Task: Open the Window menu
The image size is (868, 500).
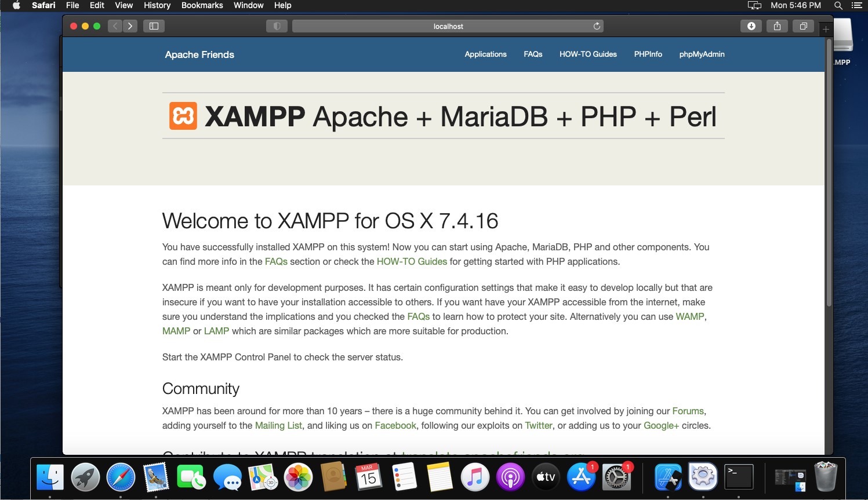Action: pyautogui.click(x=249, y=5)
